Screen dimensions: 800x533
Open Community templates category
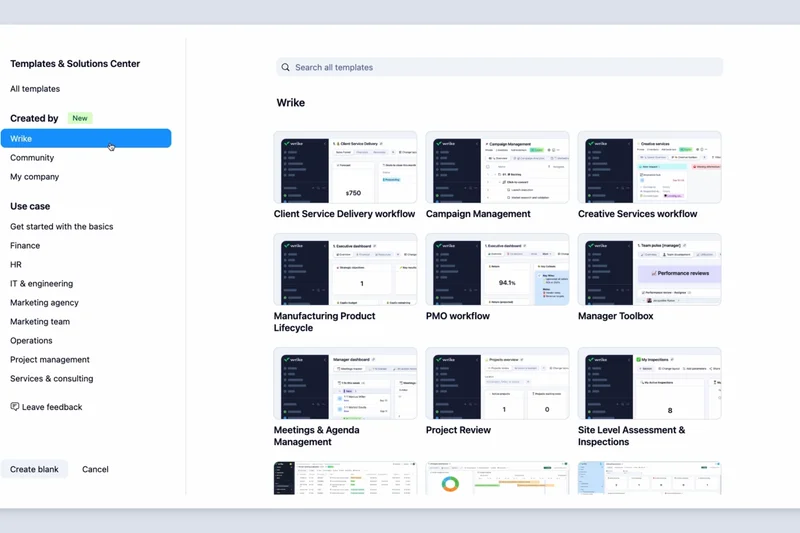click(32, 158)
